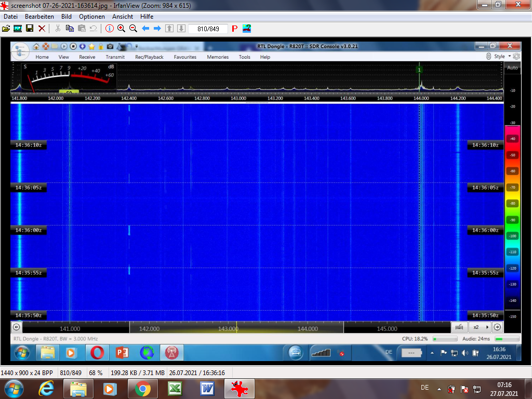The image size is (532, 399).
Task: Go to previous image with left blue arrow
Action: (145, 29)
